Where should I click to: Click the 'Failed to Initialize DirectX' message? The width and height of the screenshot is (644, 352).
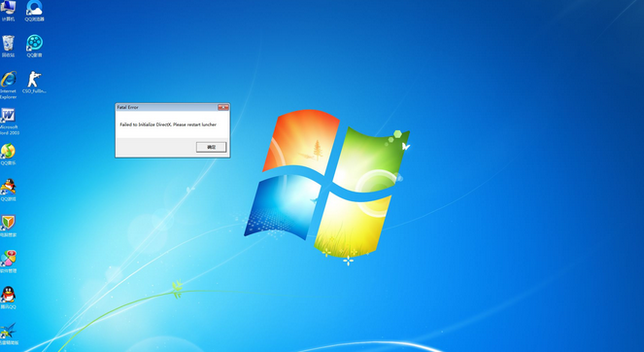pyautogui.click(x=168, y=124)
